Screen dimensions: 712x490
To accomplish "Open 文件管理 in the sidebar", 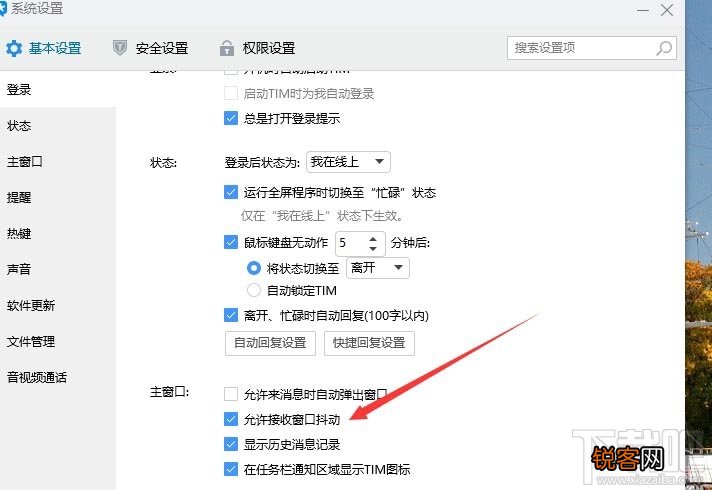I will click(58, 341).
